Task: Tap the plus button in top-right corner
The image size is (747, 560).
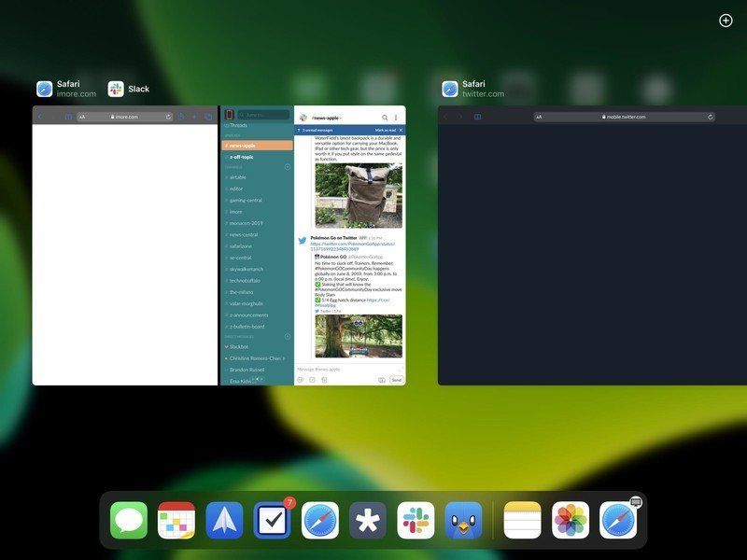Action: point(726,21)
